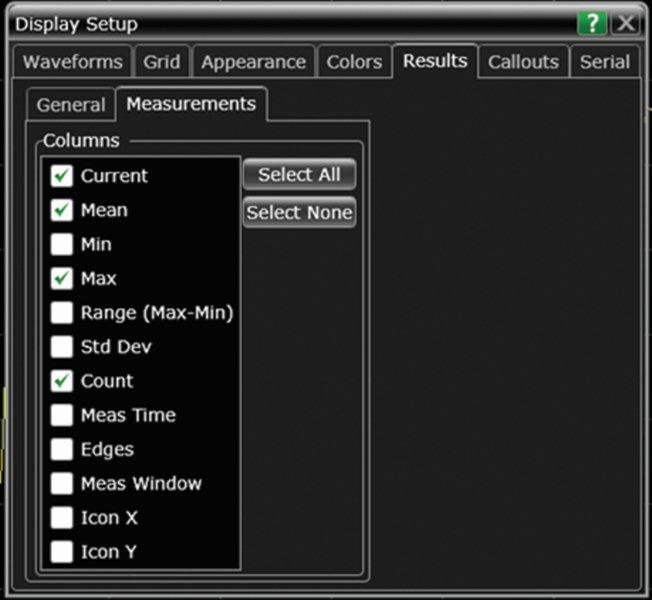Open the General sub-tab
This screenshot has height=600, width=652.
coord(71,105)
